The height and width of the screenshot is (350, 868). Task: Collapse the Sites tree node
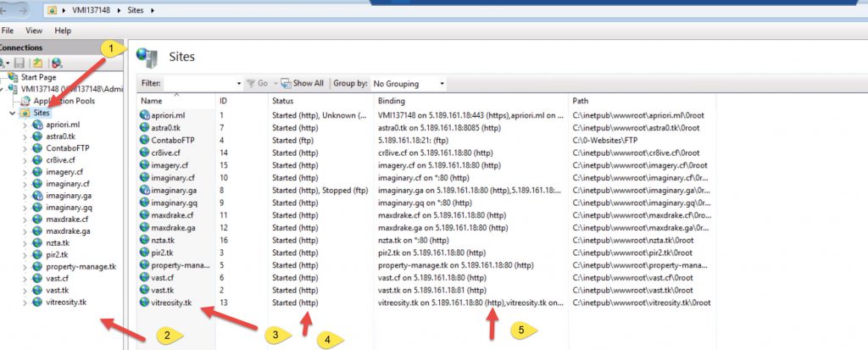13,112
